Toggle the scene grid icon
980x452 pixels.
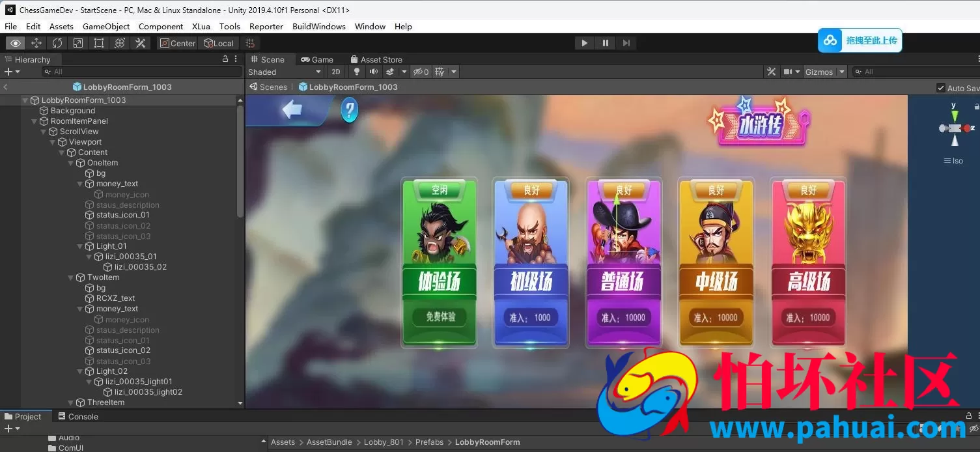pos(440,72)
